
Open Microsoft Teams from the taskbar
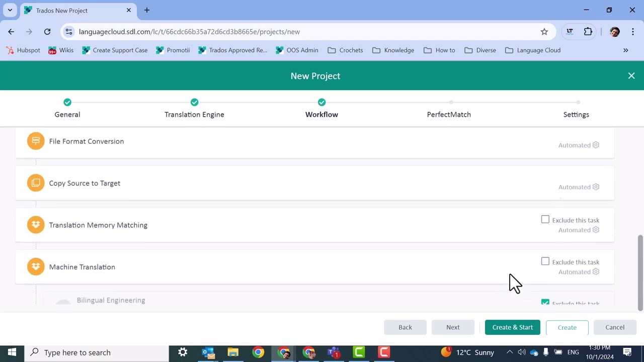pyautogui.click(x=334, y=352)
